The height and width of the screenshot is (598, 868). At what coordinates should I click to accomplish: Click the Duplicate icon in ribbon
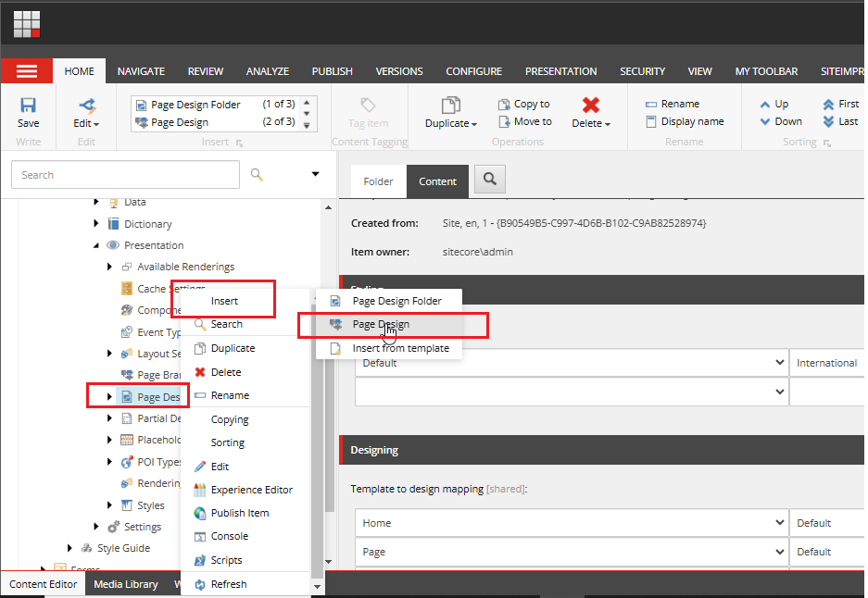[450, 106]
